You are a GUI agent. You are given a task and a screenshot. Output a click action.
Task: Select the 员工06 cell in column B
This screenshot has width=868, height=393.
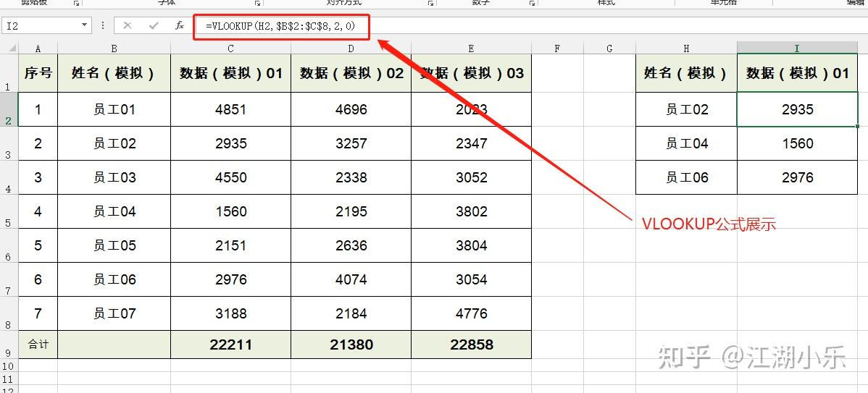(x=114, y=279)
